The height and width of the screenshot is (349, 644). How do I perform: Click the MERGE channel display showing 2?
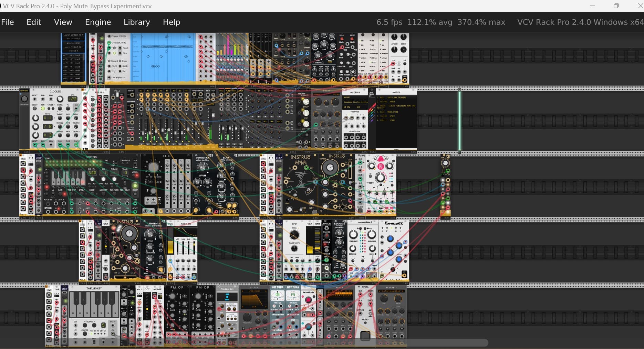(x=160, y=297)
